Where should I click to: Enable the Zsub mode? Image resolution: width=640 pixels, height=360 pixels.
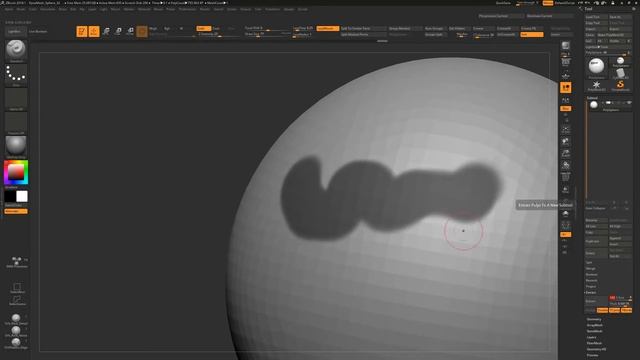tap(217, 29)
